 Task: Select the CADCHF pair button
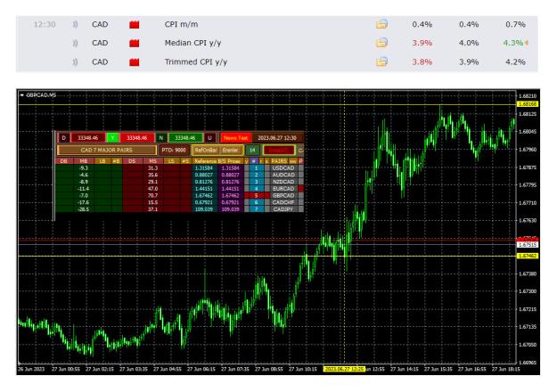click(x=283, y=202)
